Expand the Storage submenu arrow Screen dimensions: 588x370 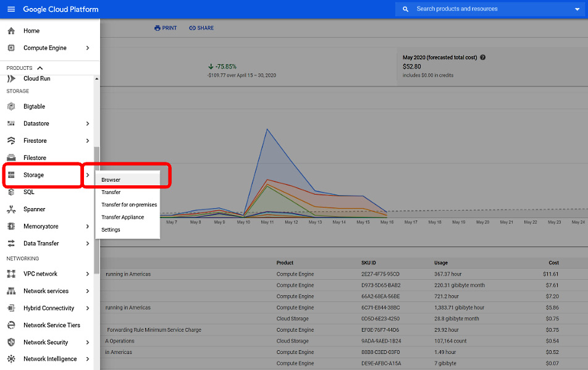88,175
